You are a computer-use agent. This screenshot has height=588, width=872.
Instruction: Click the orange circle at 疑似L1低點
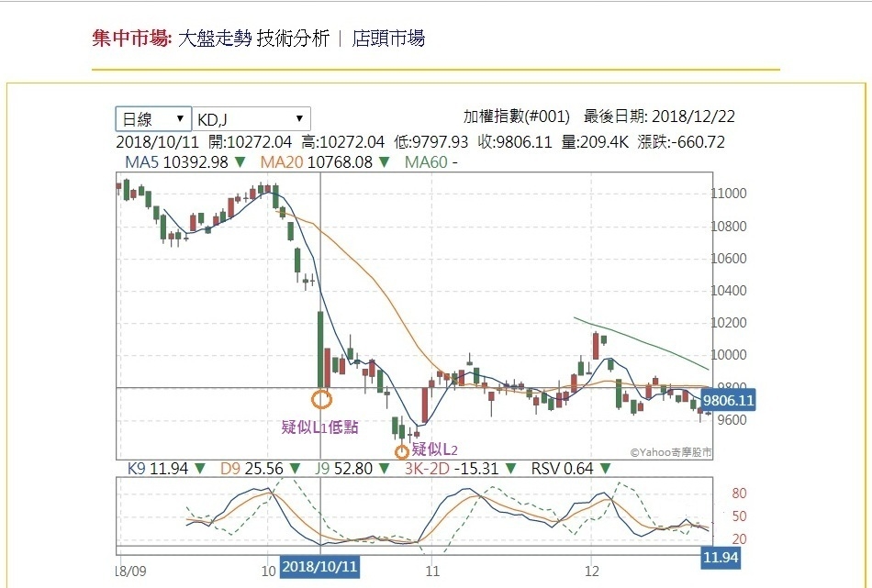pyautogui.click(x=322, y=399)
